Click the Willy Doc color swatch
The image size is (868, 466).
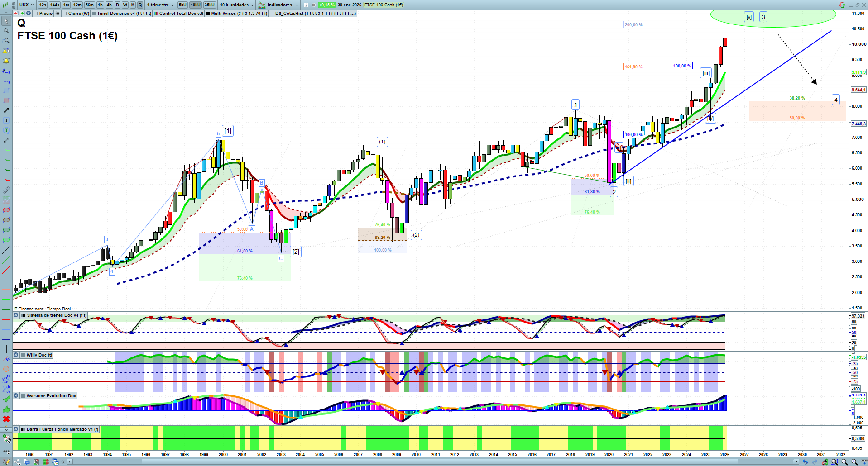(x=23, y=355)
